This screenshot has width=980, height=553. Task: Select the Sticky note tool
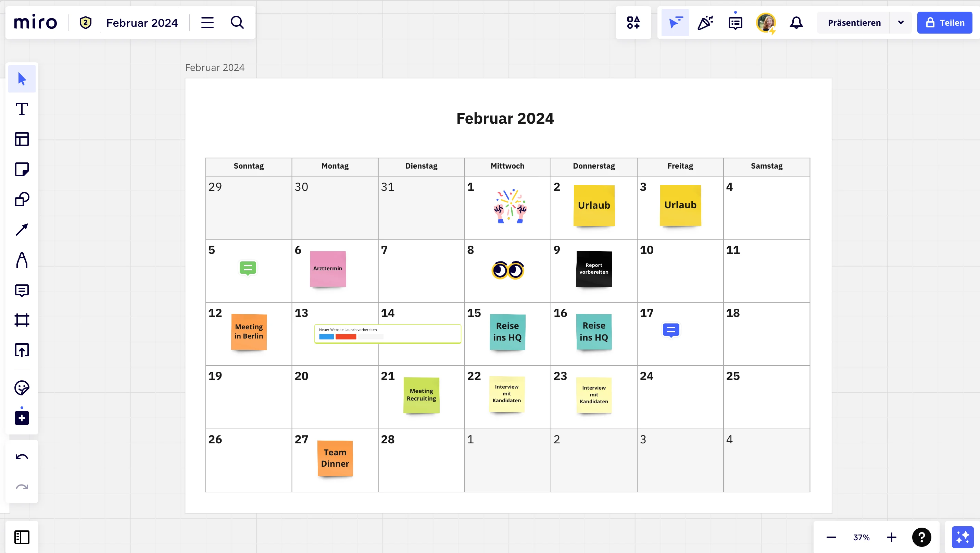click(x=22, y=169)
